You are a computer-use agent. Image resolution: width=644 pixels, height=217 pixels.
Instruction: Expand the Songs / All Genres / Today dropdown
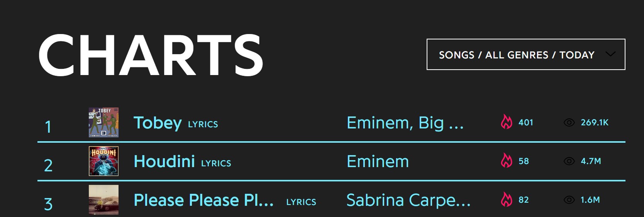point(517,55)
